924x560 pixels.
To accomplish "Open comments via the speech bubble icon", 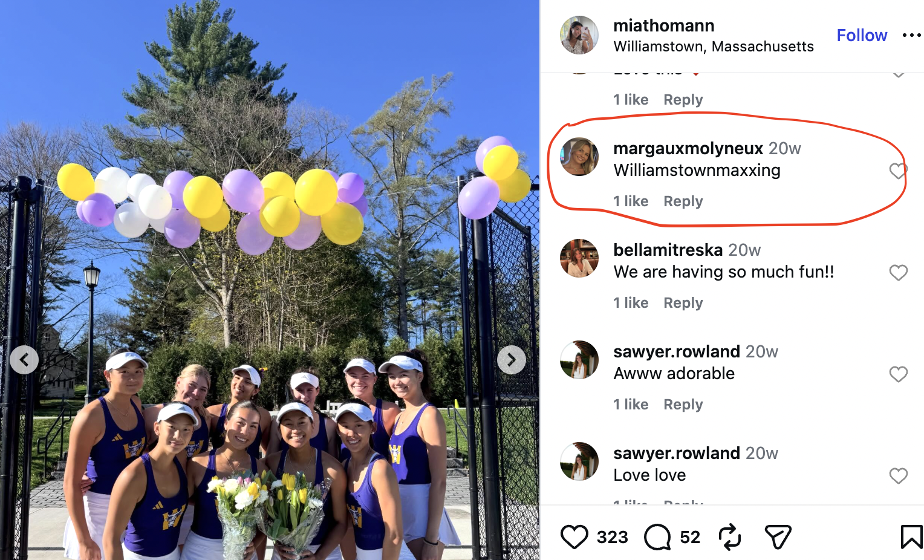I will point(657,537).
